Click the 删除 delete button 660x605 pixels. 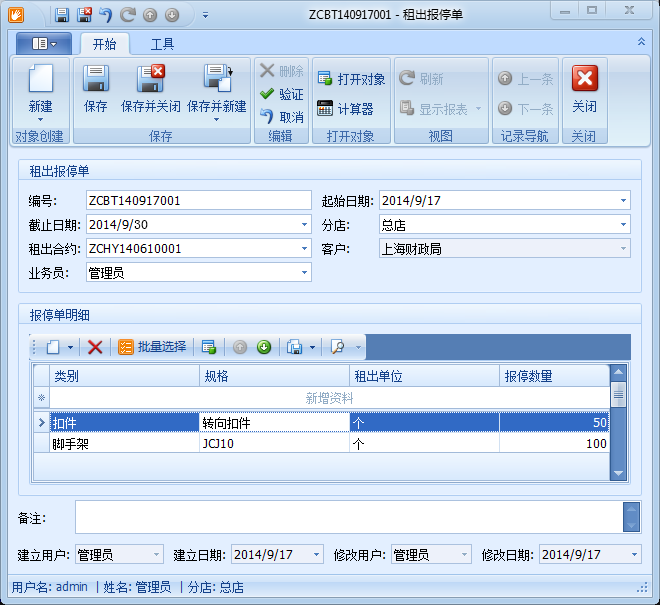282,71
